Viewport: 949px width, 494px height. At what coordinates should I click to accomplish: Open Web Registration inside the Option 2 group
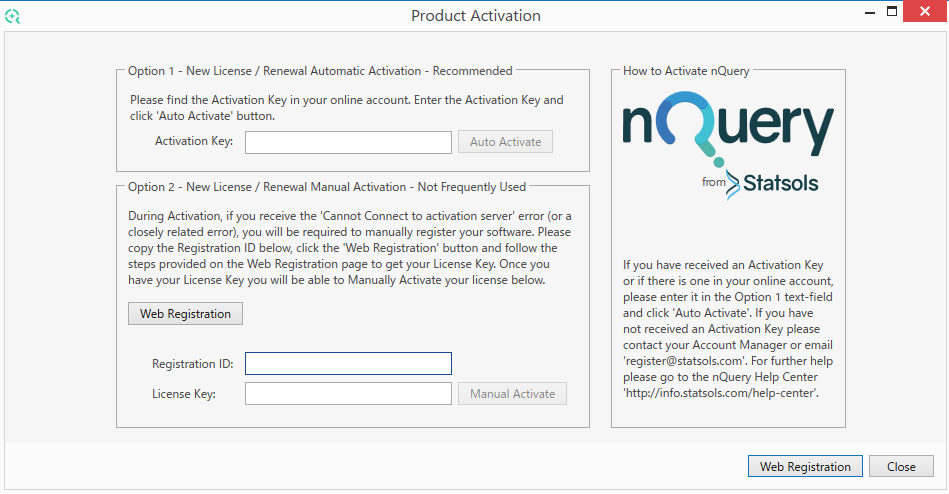click(185, 314)
